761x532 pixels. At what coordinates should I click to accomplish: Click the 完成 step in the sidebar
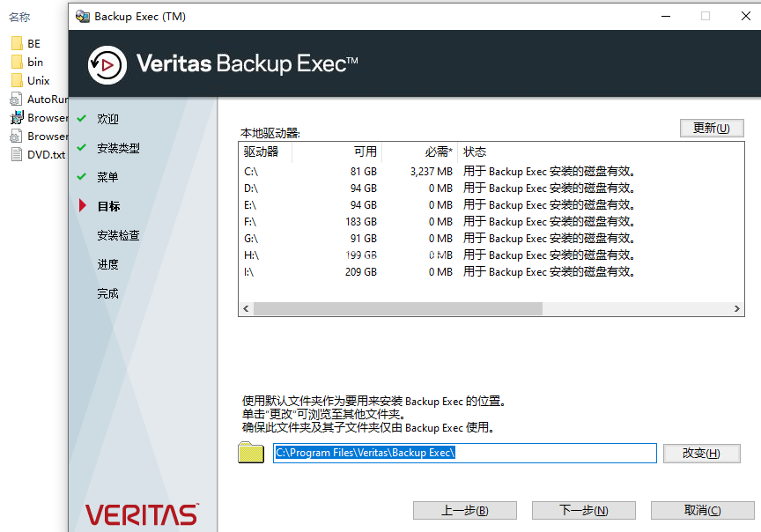tap(107, 293)
